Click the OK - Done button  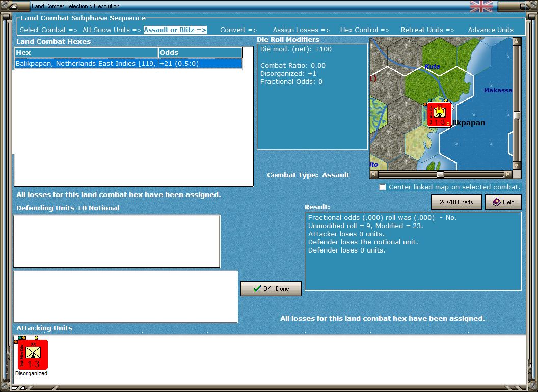point(271,289)
